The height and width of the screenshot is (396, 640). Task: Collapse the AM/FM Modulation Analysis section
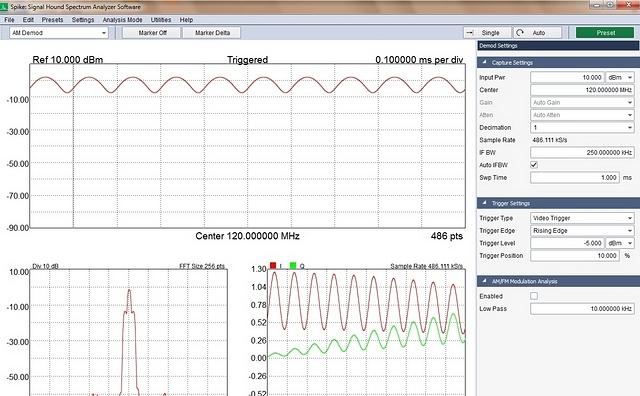(x=484, y=281)
